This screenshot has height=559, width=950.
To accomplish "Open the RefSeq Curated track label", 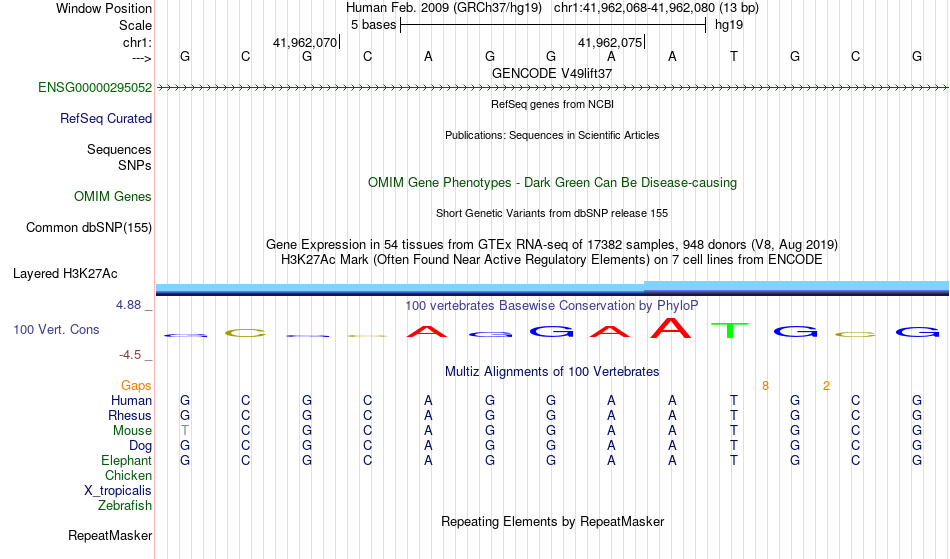I will (x=106, y=119).
